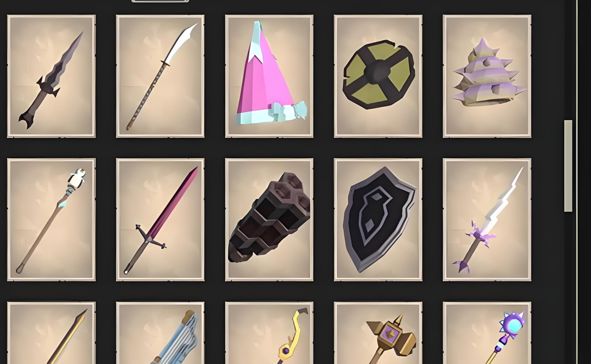Open the curved white glaive polearm card
The image size is (591, 364).
coord(160,76)
